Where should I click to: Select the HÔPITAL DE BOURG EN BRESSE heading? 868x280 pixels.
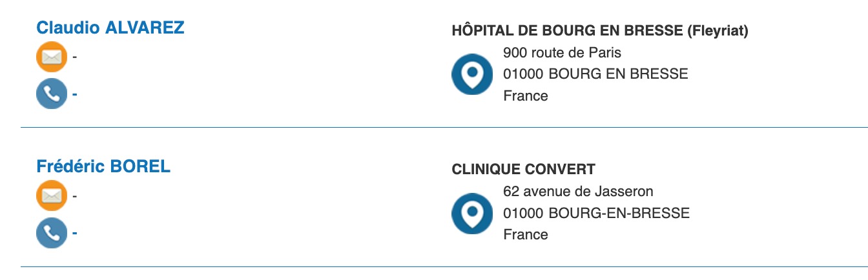point(600,31)
